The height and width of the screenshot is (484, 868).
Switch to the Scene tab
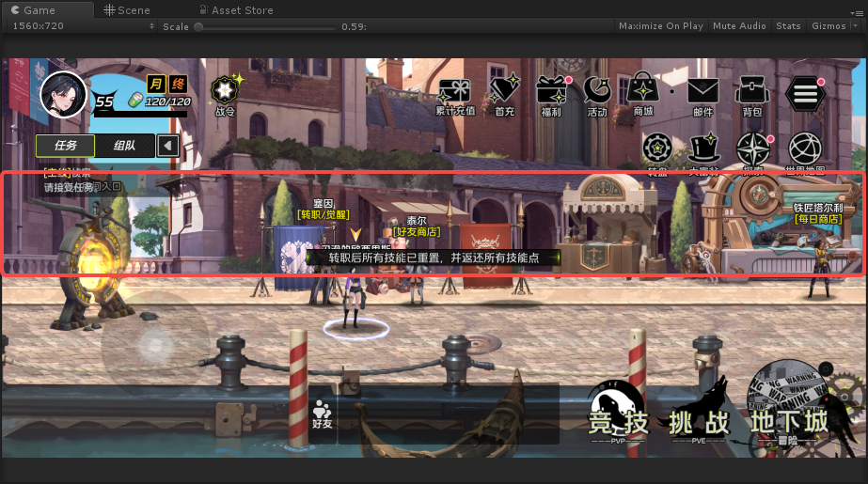[127, 10]
